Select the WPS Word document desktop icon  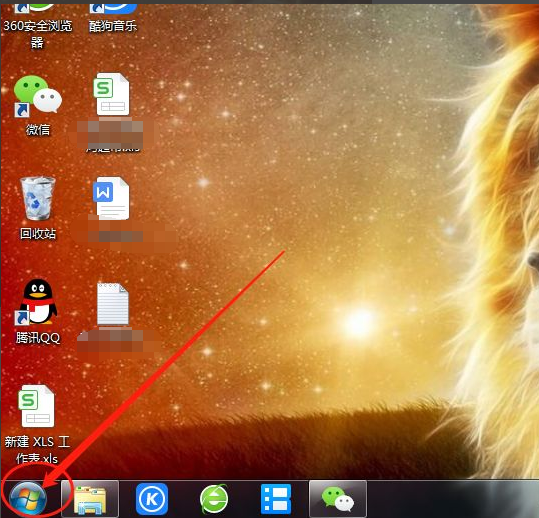coord(111,198)
